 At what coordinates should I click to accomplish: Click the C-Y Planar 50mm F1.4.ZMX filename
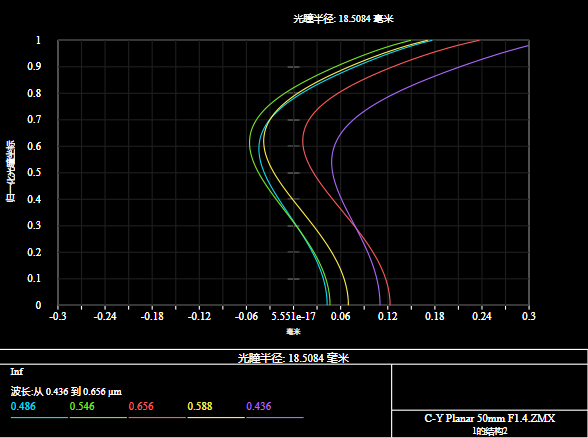489,418
